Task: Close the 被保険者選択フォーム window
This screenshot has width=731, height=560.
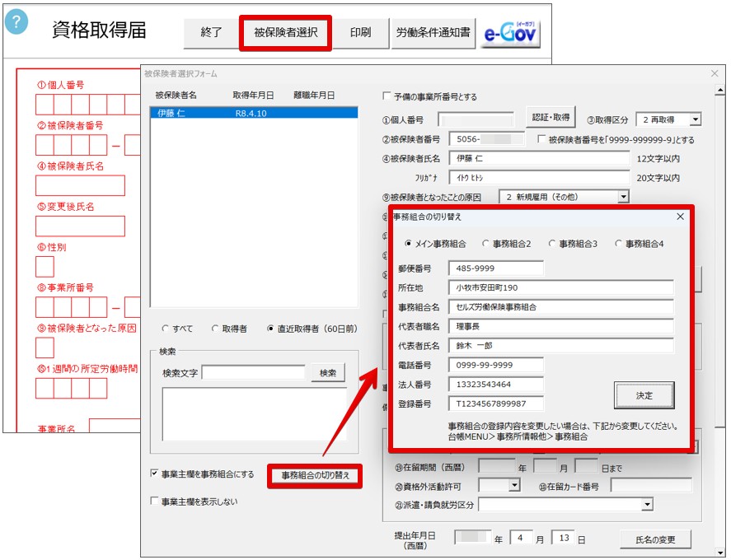Action: (x=715, y=73)
